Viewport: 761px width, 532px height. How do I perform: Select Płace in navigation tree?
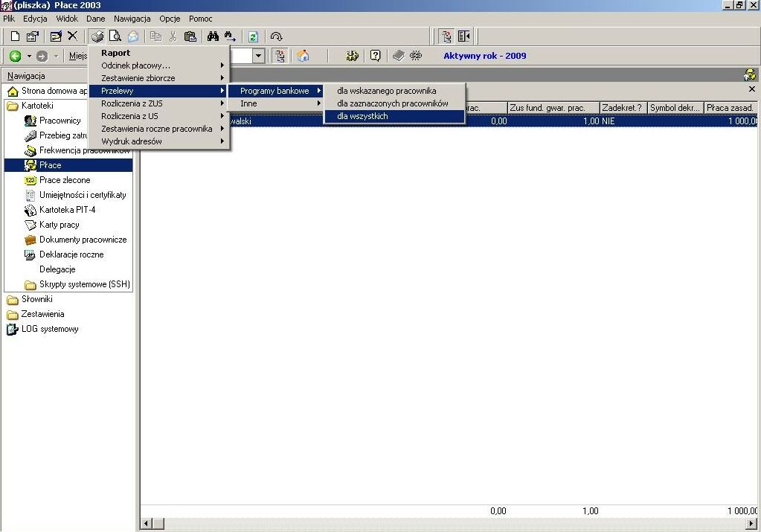click(x=68, y=165)
